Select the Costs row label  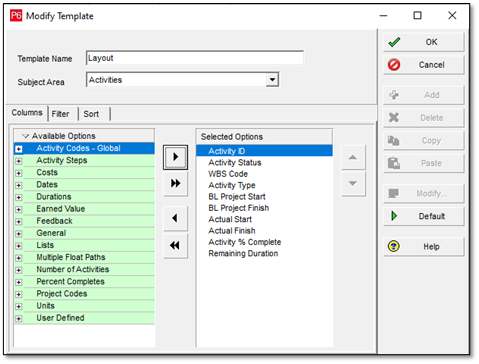tap(47, 172)
